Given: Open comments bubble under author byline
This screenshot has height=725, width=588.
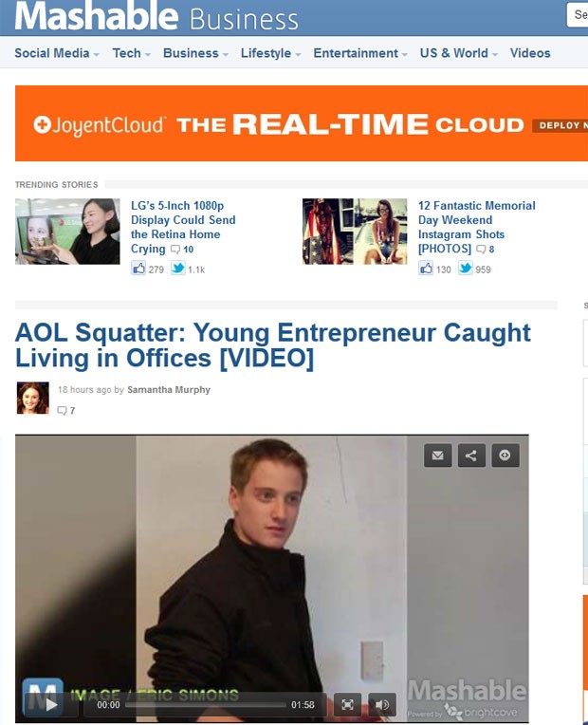Looking at the screenshot, I should pyautogui.click(x=65, y=411).
